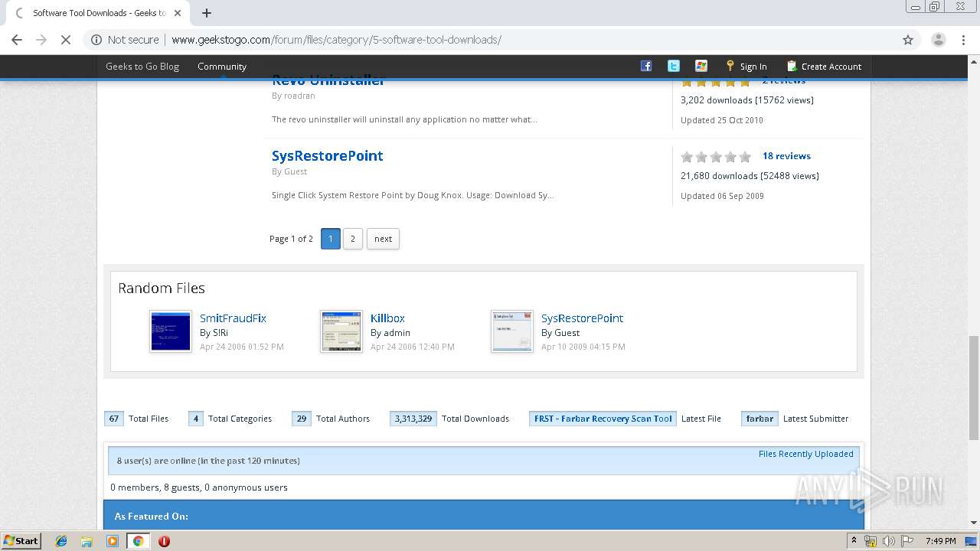Viewport: 980px width, 551px height.
Task: Click the vertical page scrollbar thumb
Action: [x=974, y=387]
